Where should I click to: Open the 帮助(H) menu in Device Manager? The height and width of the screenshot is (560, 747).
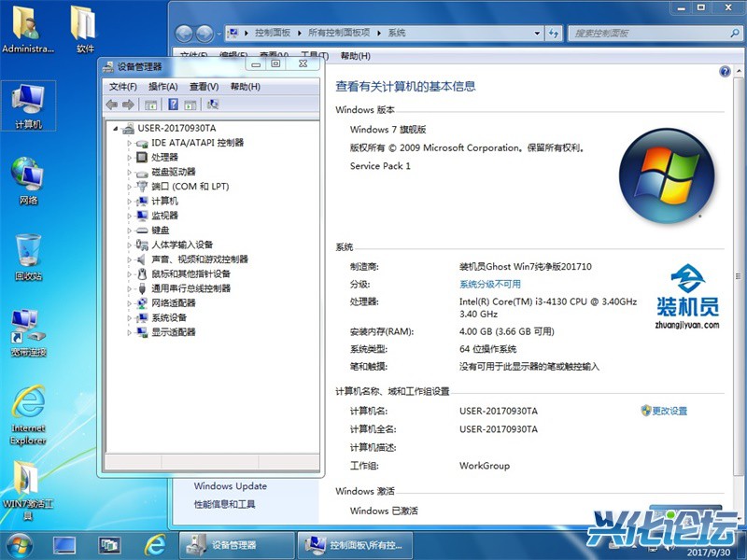[x=246, y=87]
